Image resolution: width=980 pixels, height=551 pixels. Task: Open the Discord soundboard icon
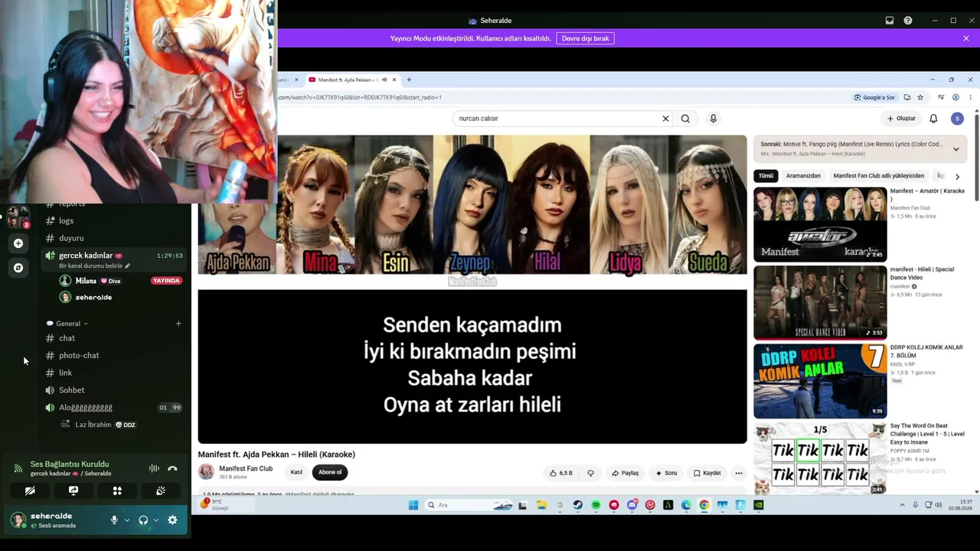[161, 491]
